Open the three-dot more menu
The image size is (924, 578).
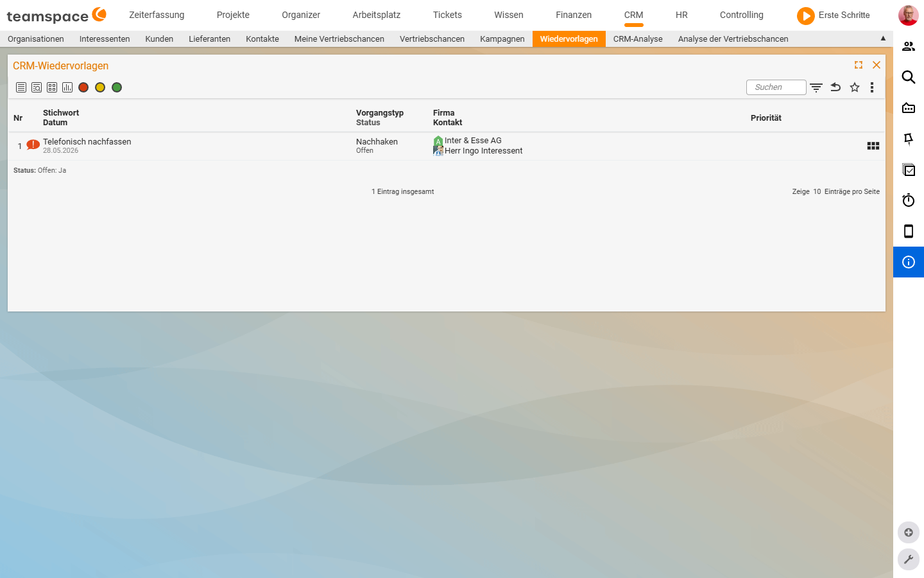tap(872, 87)
